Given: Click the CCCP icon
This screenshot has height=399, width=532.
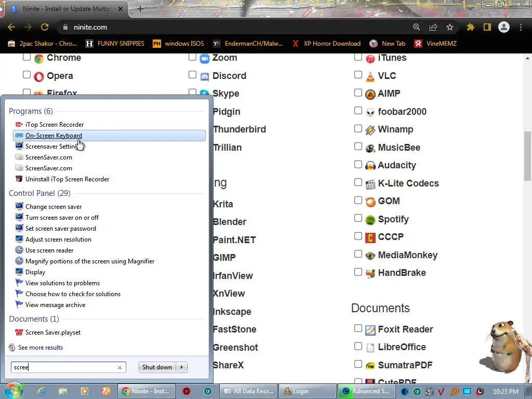Looking at the screenshot, I should click(370, 237).
